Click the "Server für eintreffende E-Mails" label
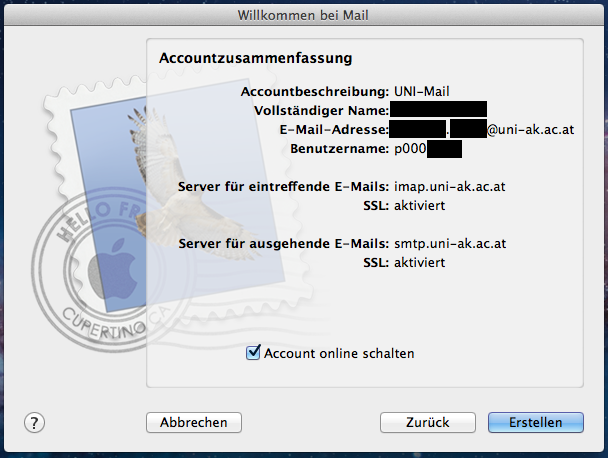 282,187
